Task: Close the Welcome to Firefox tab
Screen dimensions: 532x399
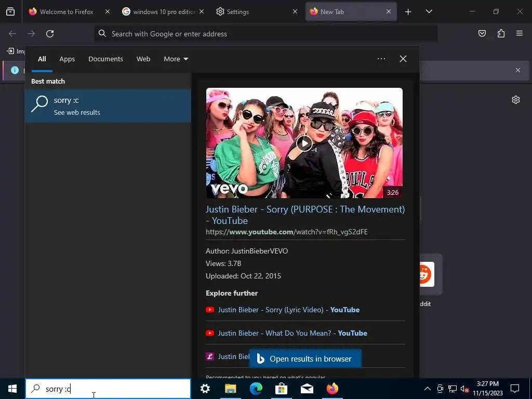Action: point(108,11)
